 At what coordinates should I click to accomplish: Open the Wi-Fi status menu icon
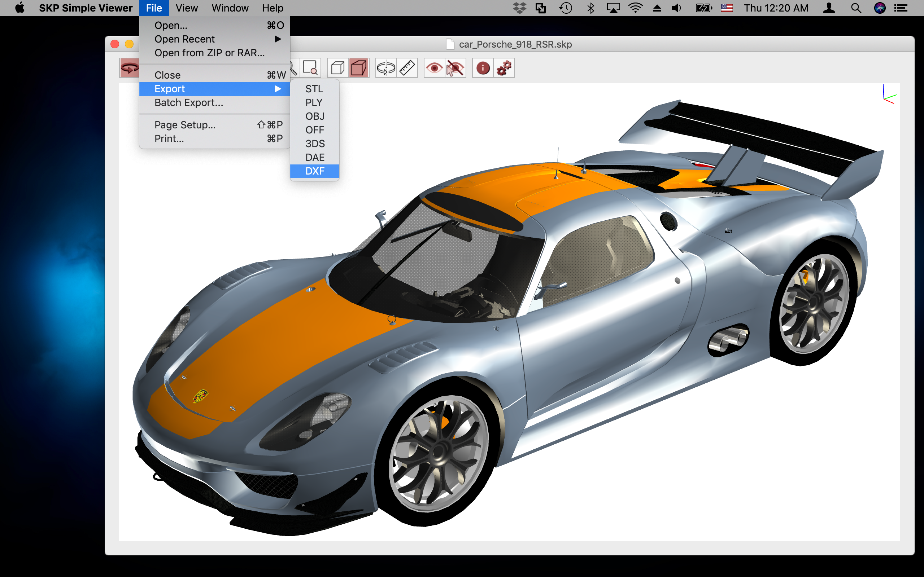coord(635,8)
